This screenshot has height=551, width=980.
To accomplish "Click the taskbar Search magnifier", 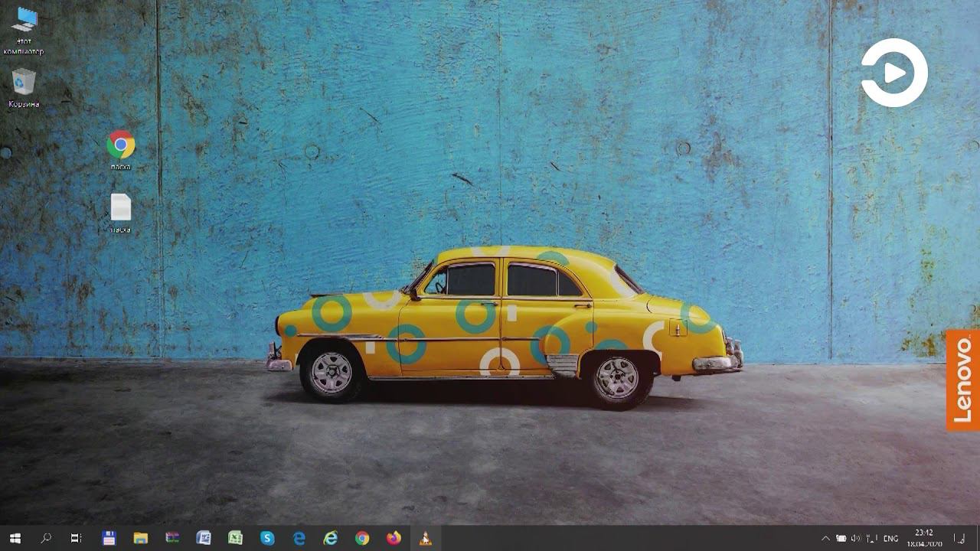I will pos(46,538).
